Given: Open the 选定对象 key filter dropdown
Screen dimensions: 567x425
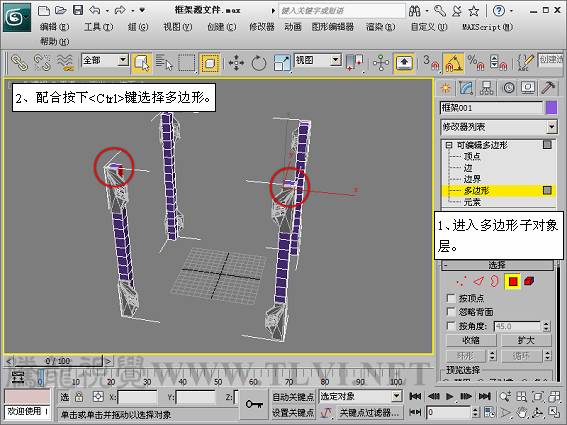Looking at the screenshot, I should (397, 396).
